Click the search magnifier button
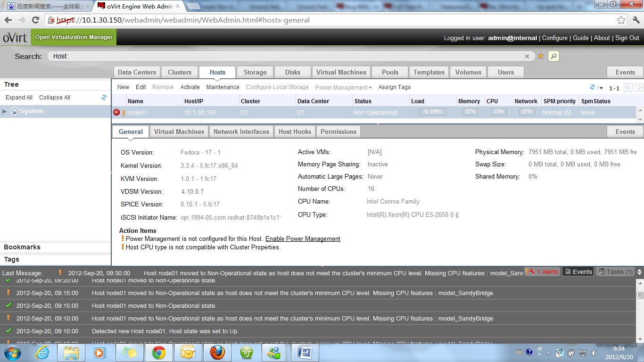644x362 pixels. pos(553,56)
